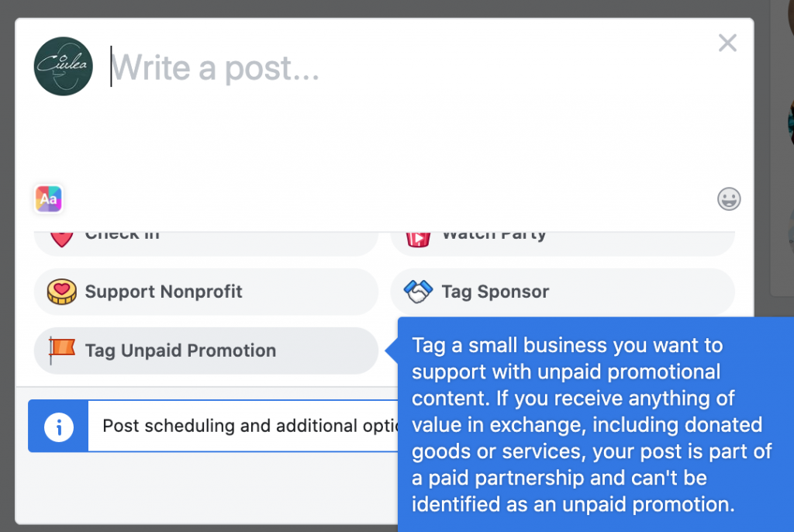Viewport: 794px width, 532px height.
Task: Pick the partially hidden Watch Party option
Action: click(x=494, y=236)
